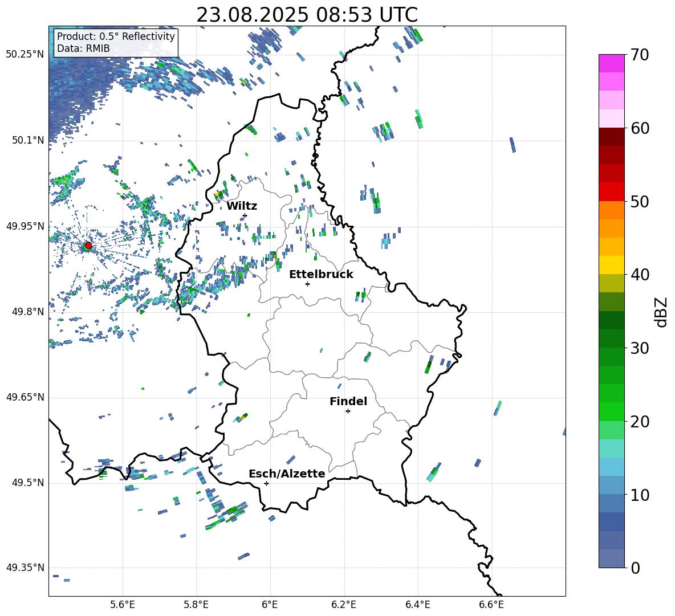Screen dimensions: 675x616
Task: Click the 0 dBZ colorbar tick label
Action: point(635,568)
